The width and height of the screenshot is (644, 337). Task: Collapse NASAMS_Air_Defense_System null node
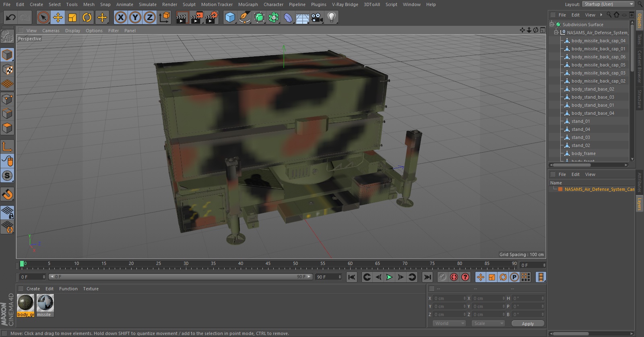coord(556,33)
